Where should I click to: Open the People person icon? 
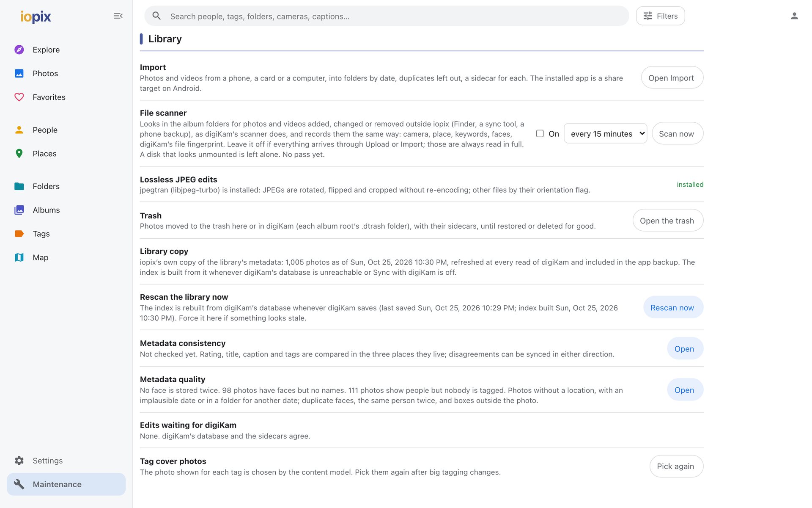coord(19,130)
